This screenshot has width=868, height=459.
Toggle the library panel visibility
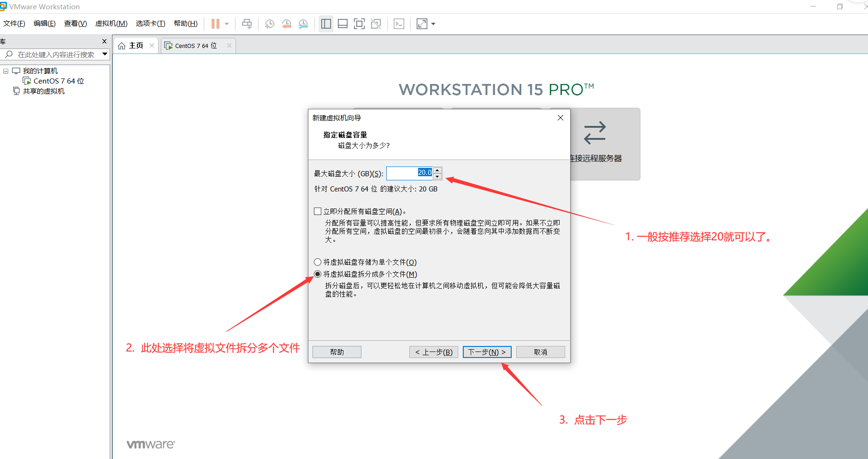click(326, 24)
